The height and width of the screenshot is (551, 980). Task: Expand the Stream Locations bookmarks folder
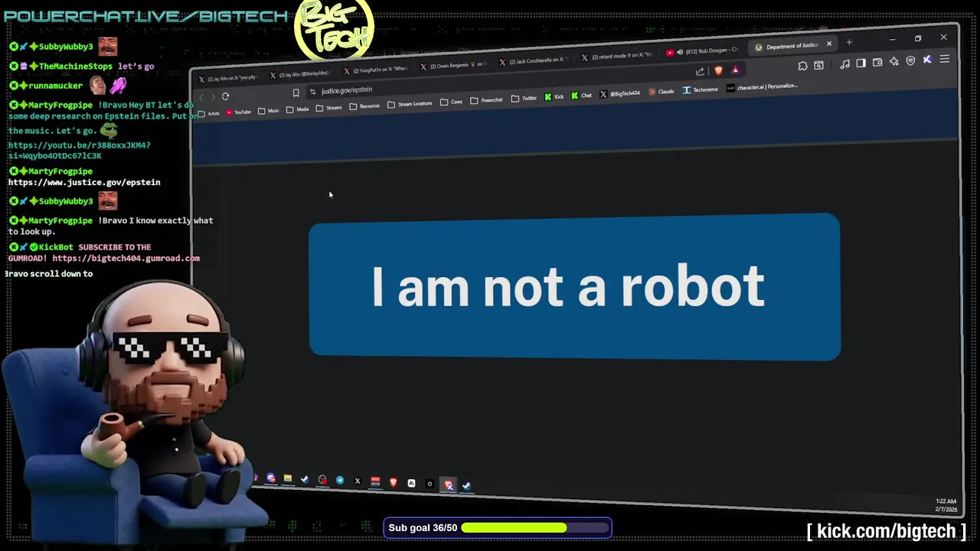[x=410, y=104]
